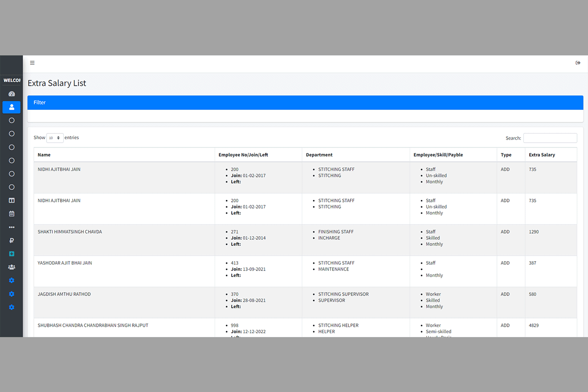Open the users group icon in the sidebar
Image resolution: width=588 pixels, height=392 pixels.
[x=12, y=267]
